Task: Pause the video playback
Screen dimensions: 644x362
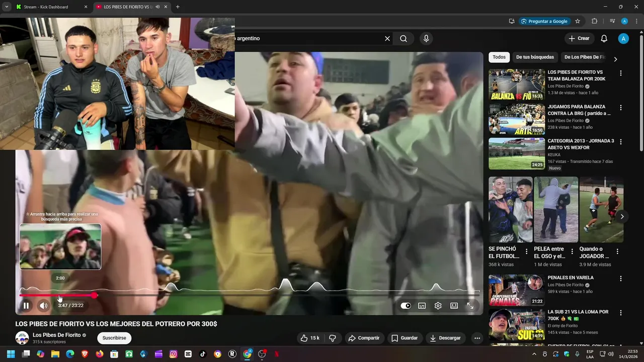Action: coord(26,305)
